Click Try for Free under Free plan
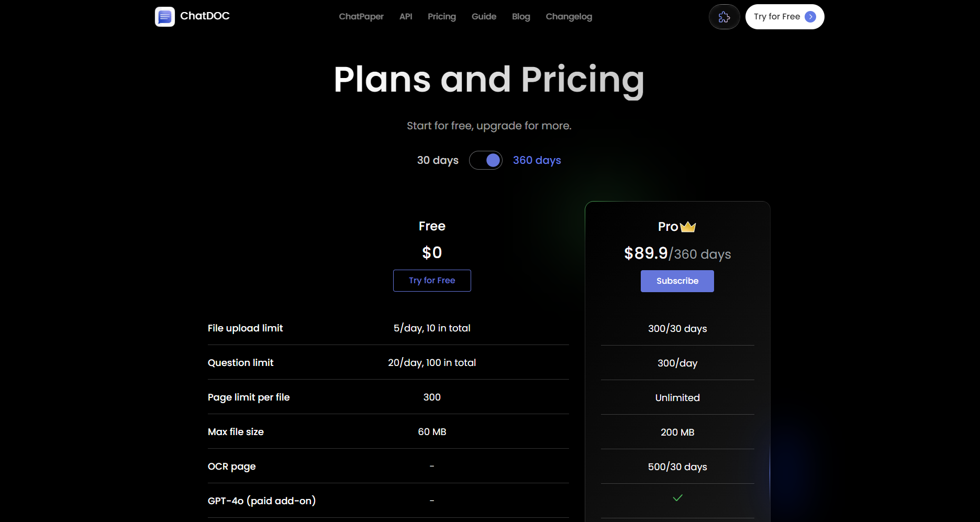Viewport: 980px width, 522px height. (x=432, y=281)
